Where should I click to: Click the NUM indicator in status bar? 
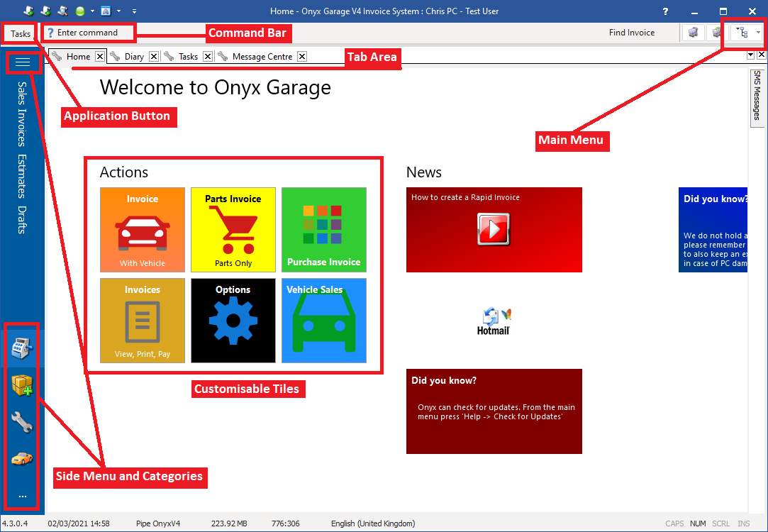[698, 523]
